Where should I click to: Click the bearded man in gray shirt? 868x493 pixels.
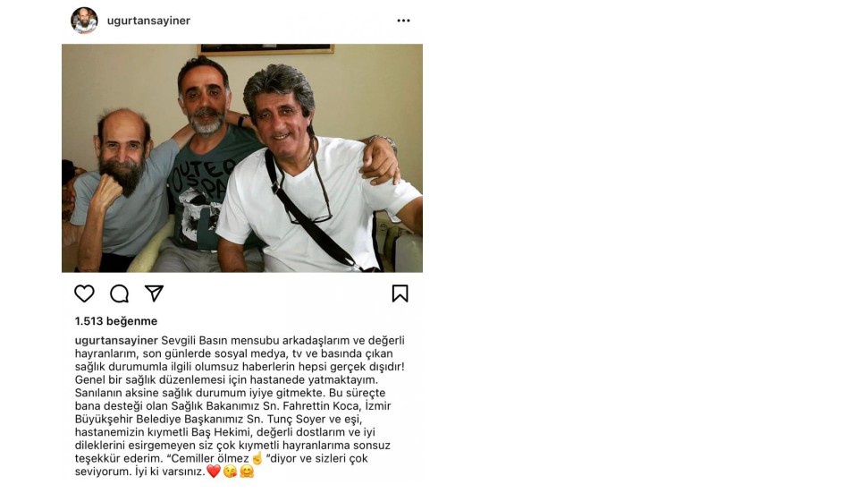pos(119,188)
